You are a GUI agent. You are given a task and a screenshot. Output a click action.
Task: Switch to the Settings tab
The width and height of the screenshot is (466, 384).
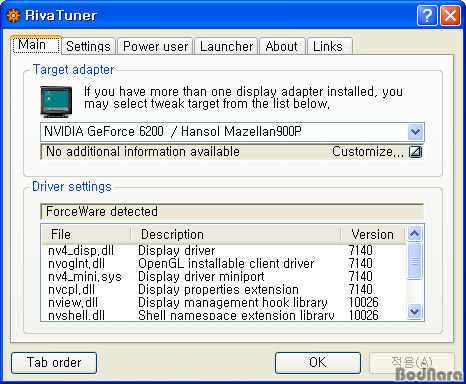pyautogui.click(x=88, y=46)
